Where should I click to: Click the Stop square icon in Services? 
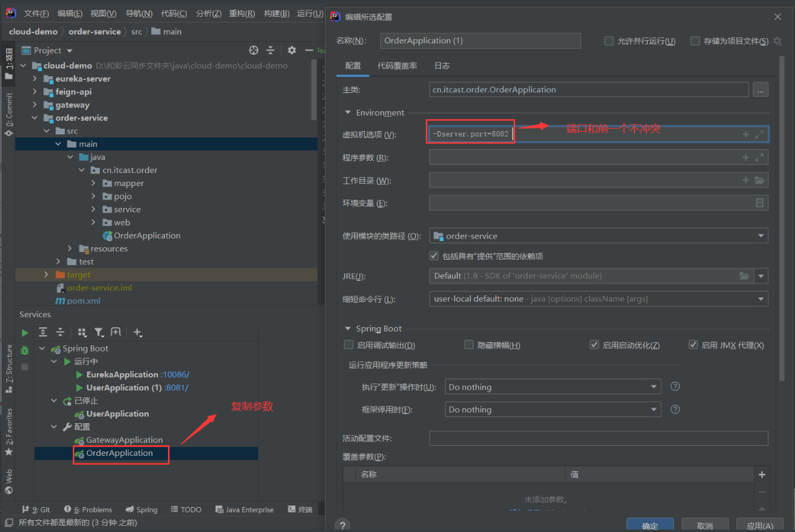[x=25, y=367]
